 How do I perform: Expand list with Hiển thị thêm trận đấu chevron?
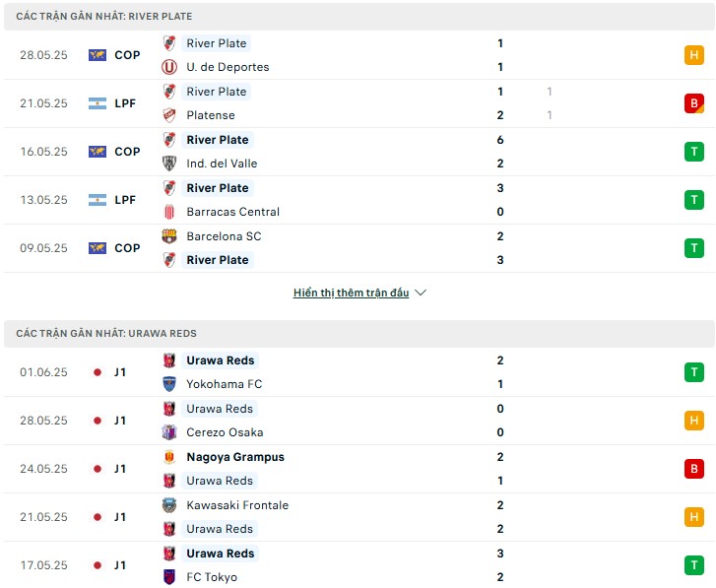coord(421,293)
